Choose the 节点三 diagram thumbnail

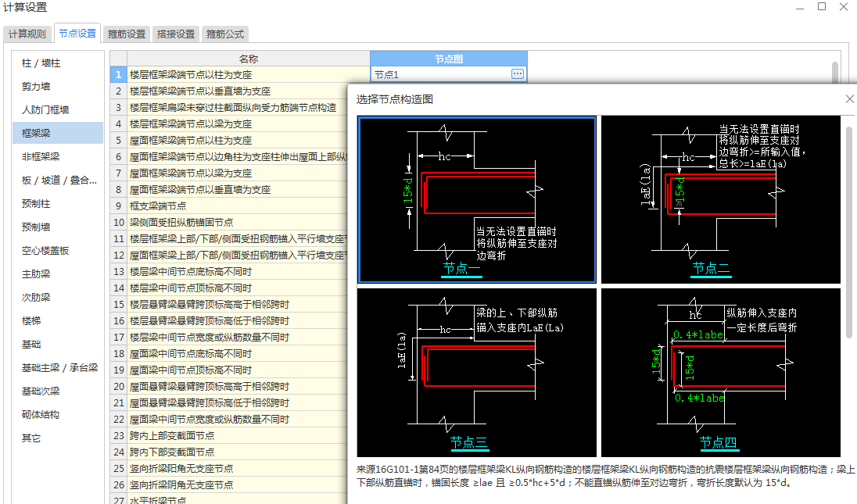coord(477,373)
